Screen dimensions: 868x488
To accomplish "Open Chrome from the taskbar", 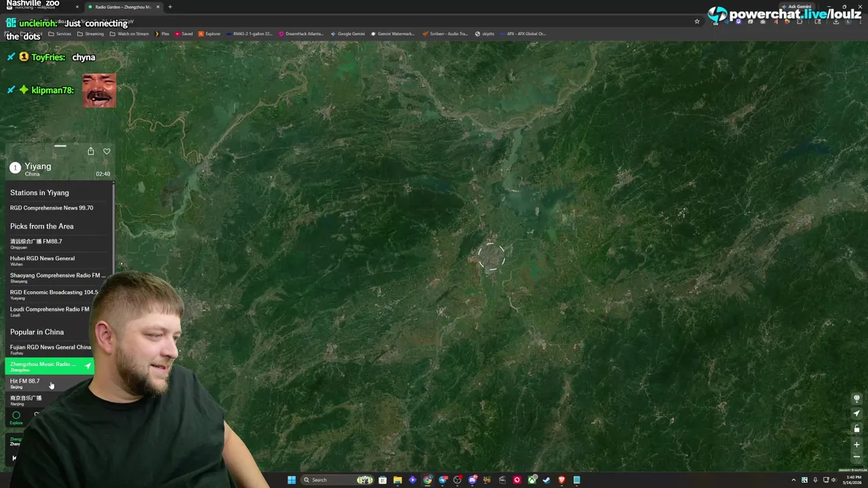I will pyautogui.click(x=428, y=480).
